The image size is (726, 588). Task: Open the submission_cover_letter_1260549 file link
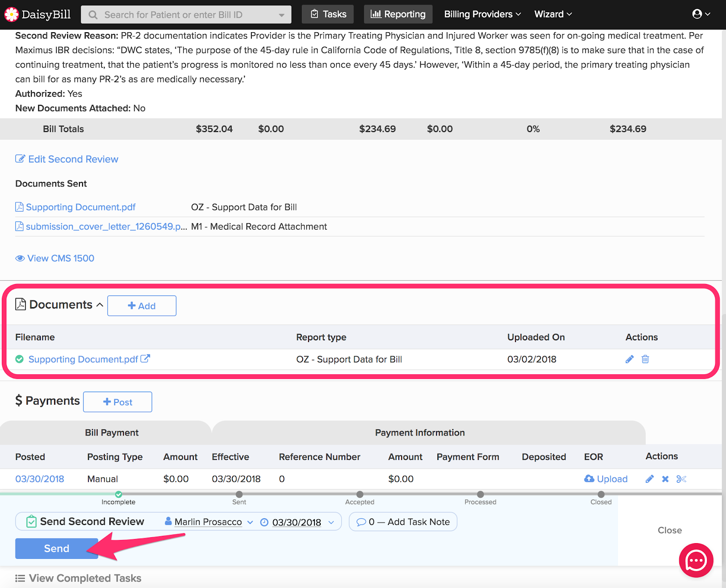[x=106, y=226]
